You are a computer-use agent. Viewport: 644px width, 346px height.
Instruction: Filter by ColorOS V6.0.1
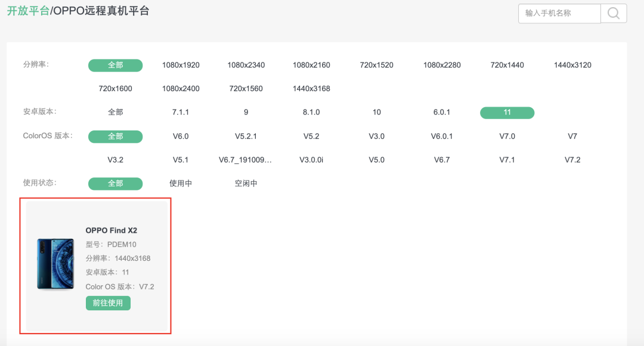pos(442,136)
